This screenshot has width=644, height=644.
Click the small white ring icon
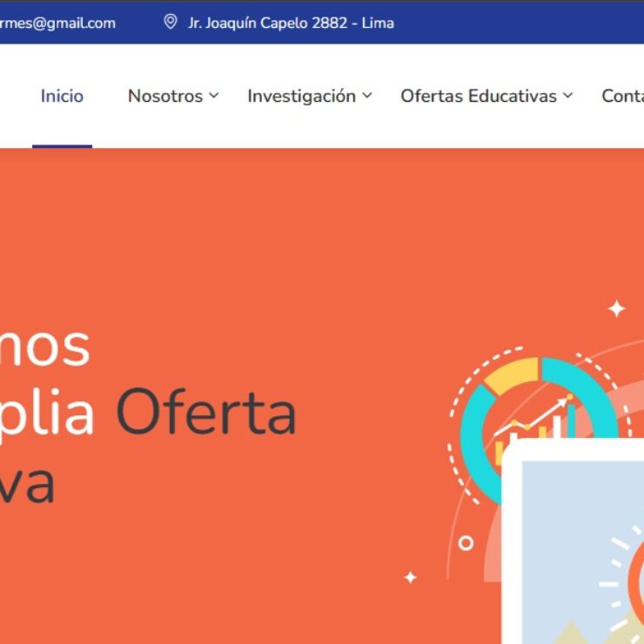click(x=466, y=543)
